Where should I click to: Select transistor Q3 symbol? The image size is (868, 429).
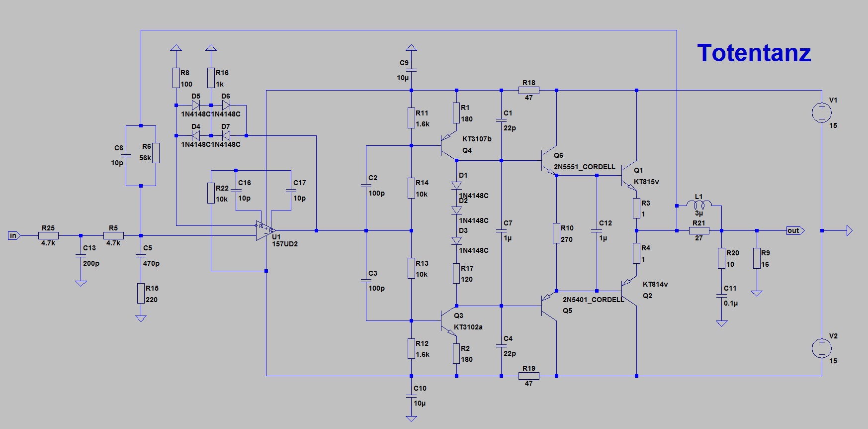click(x=449, y=321)
